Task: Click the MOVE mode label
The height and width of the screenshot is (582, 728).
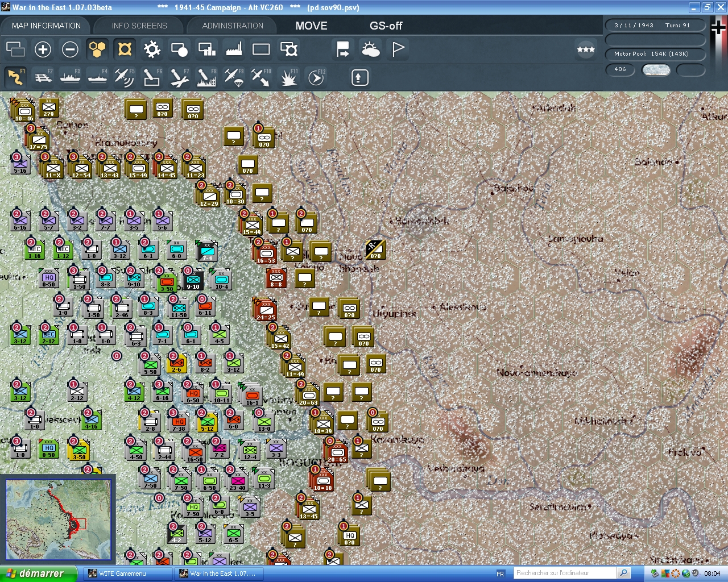Action: pyautogui.click(x=312, y=26)
